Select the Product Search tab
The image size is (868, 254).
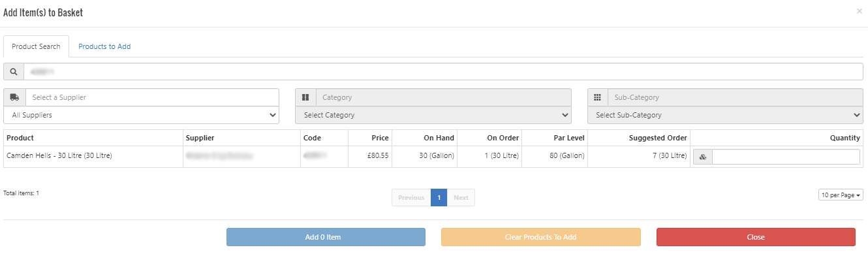click(36, 46)
